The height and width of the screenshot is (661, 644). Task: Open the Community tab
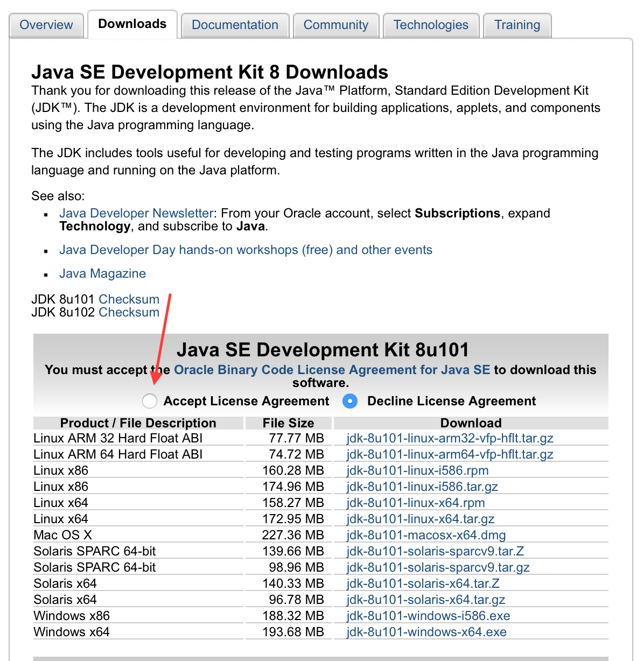click(x=336, y=25)
